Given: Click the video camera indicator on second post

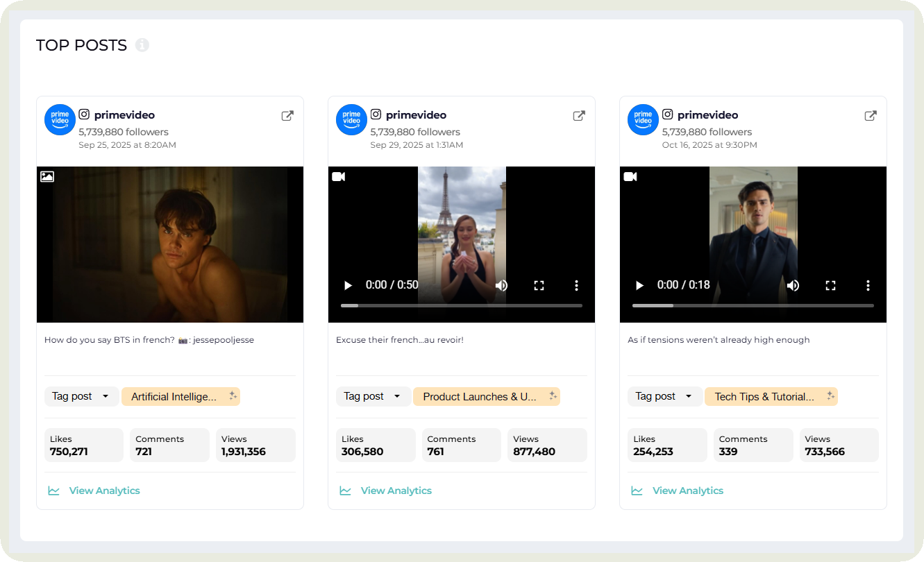Looking at the screenshot, I should click(338, 176).
